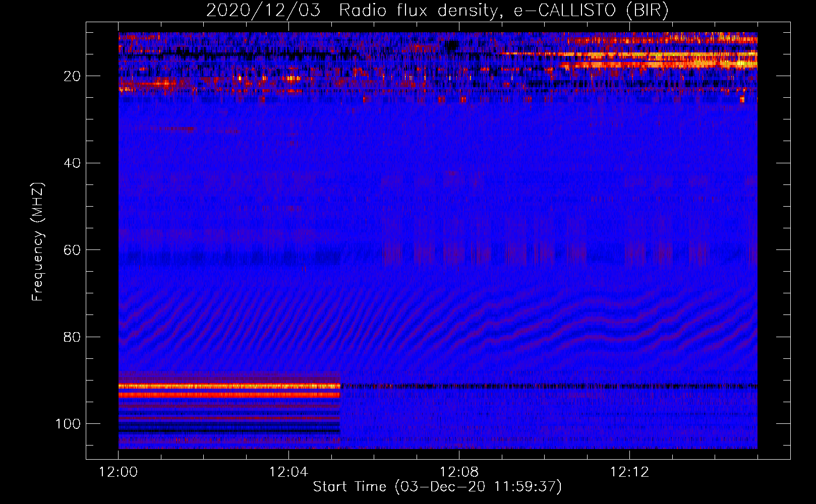Image resolution: width=816 pixels, height=504 pixels.
Task: Click the '12:00' time tick label
Action: 119,472
